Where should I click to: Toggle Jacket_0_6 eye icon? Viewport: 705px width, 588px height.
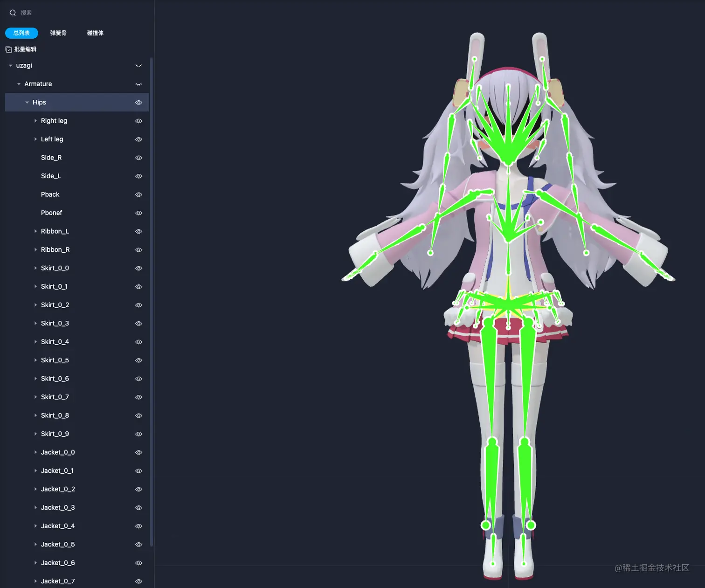tap(138, 563)
